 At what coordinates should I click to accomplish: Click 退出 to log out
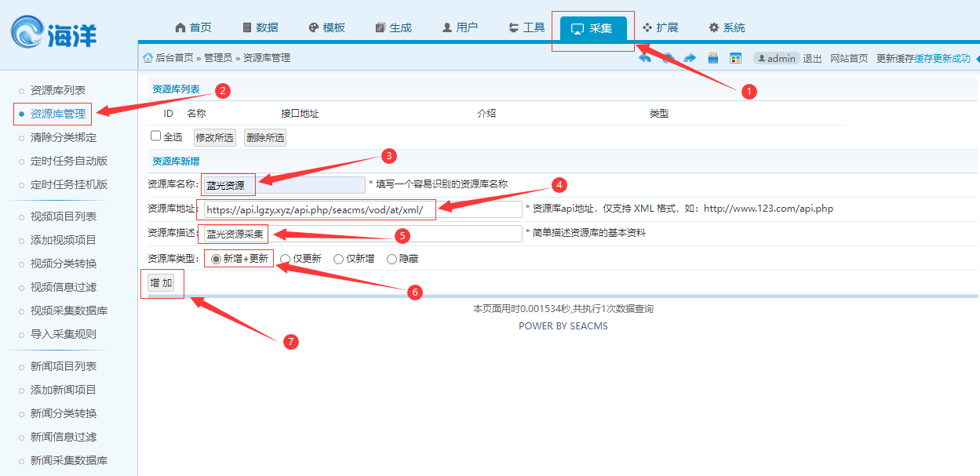click(x=812, y=58)
